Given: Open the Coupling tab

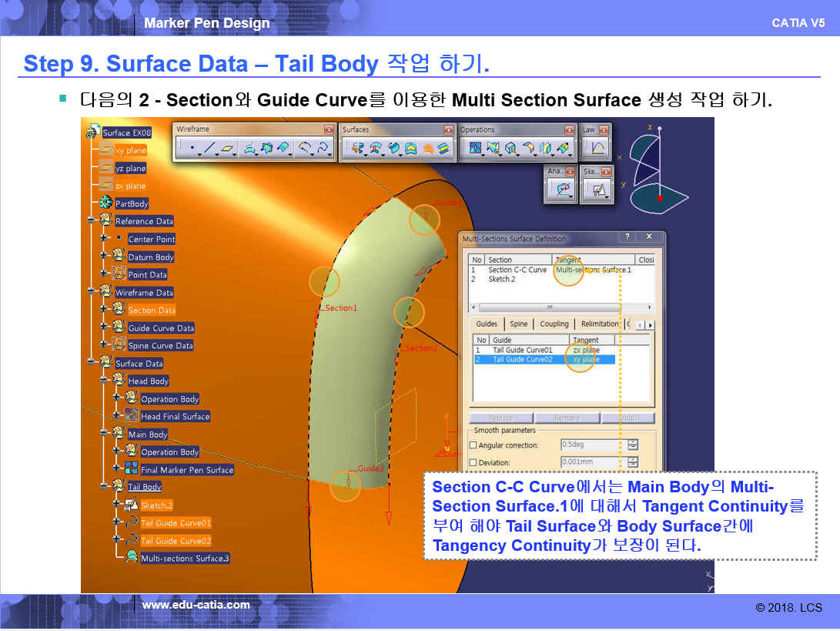Looking at the screenshot, I should 554,324.
